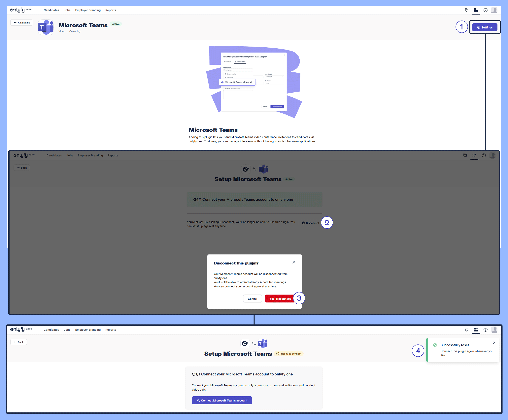The width and height of the screenshot is (508, 420).
Task: Open Reports in bottom screen navigation
Action: (x=111, y=329)
